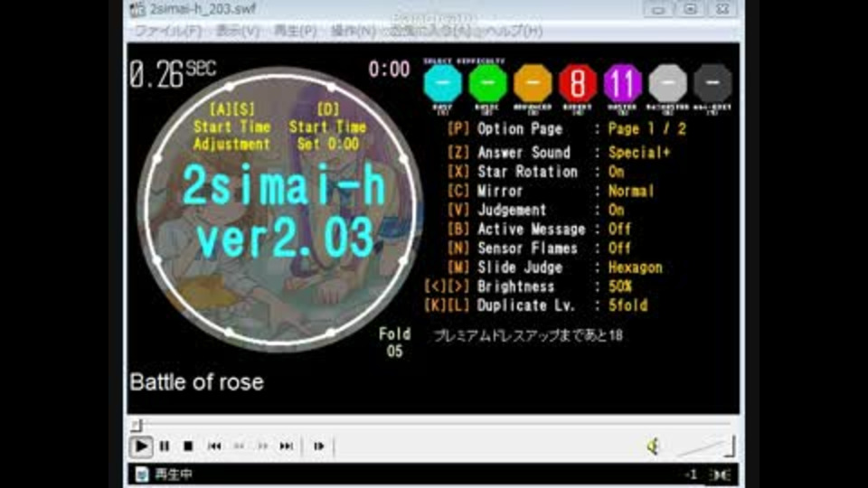Click the [K][L] Duplicate Lv. option
868x488 pixels.
536,305
